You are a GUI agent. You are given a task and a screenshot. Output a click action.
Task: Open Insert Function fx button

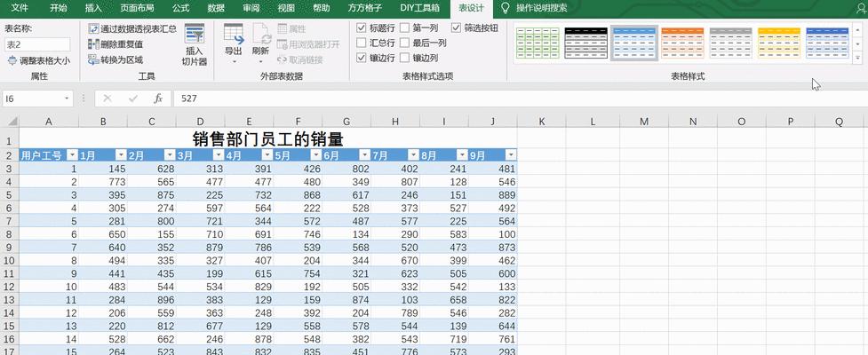coord(158,99)
